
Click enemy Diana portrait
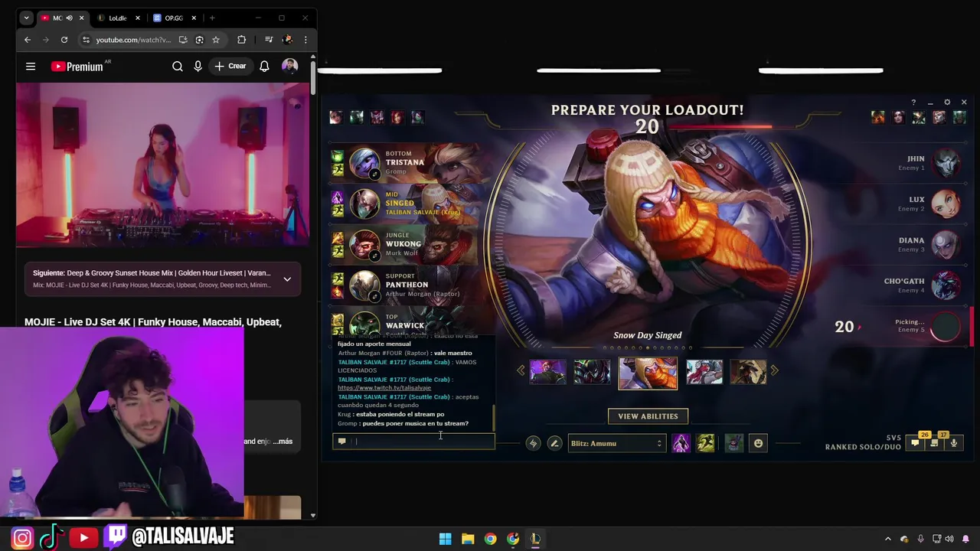click(x=946, y=244)
